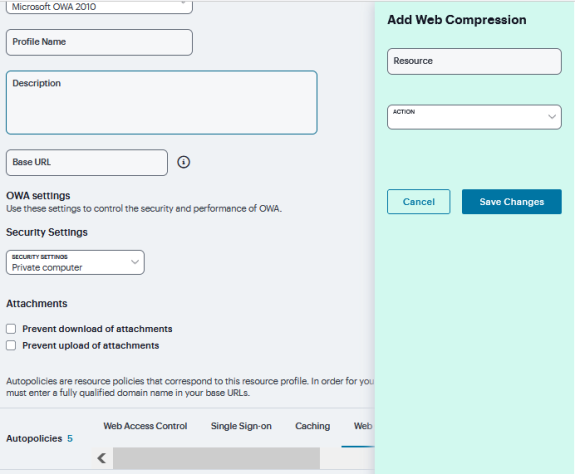The width and height of the screenshot is (575, 474).
Task: Open the Action dropdown
Action: [474, 117]
